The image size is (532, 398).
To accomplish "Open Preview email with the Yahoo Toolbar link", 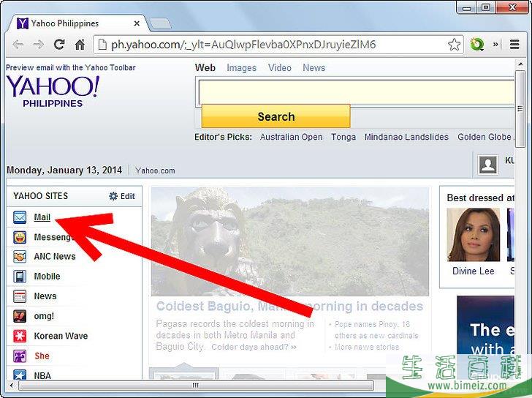I will [x=71, y=67].
